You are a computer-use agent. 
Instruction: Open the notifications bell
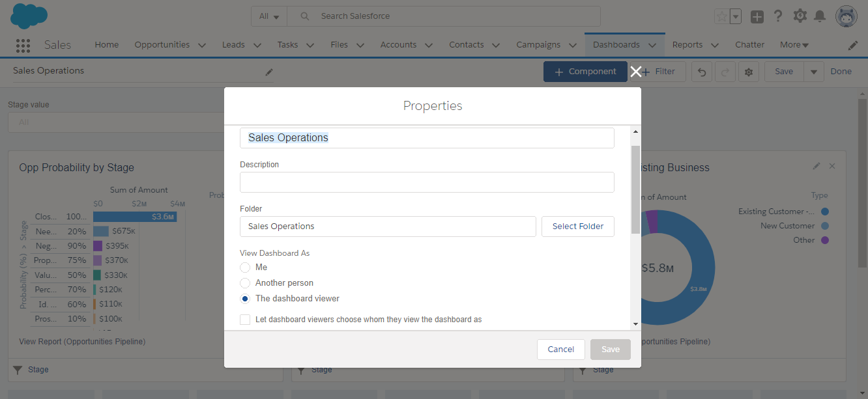[x=820, y=16]
